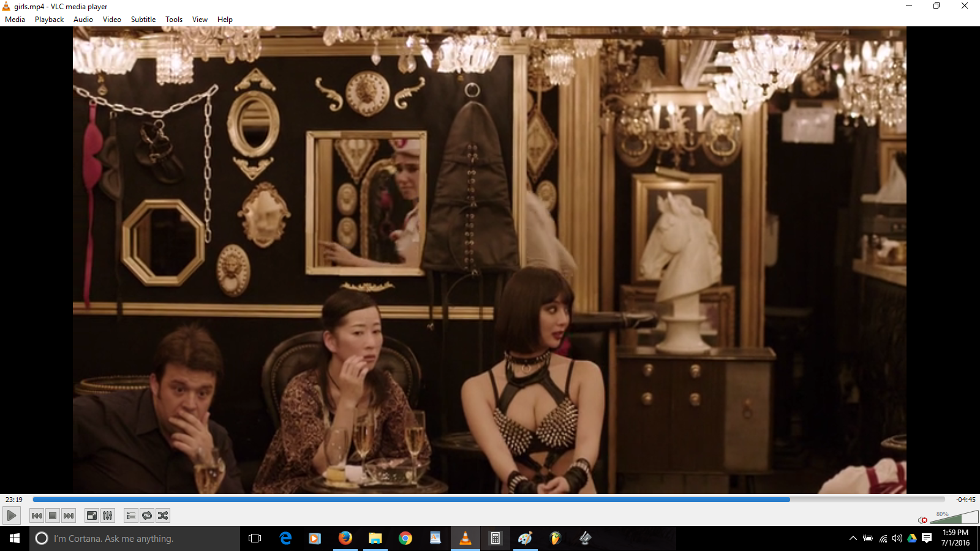Expand the Tools menu
980x551 pixels.
(x=174, y=20)
